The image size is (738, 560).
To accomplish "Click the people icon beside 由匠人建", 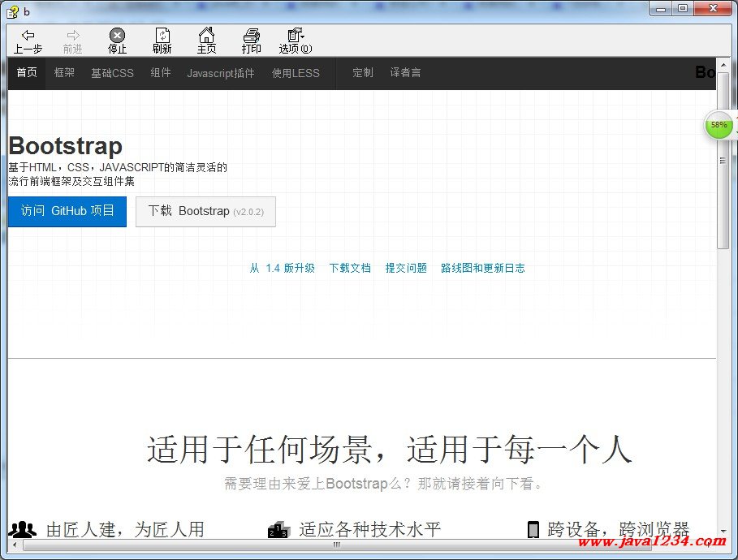I will [x=22, y=530].
